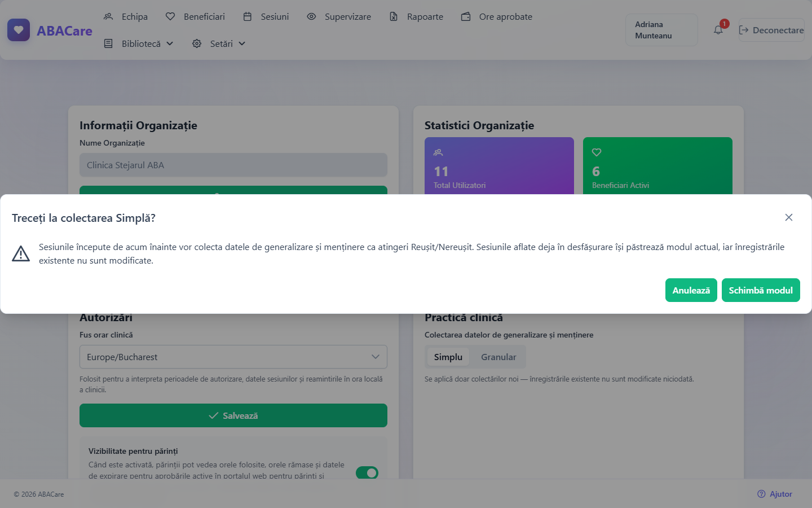
Task: Click the Salvează button
Action: [x=233, y=415]
